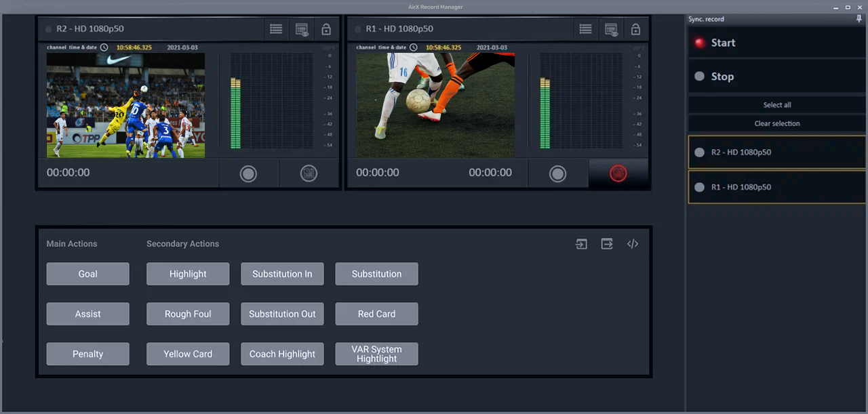Click the Select all button
This screenshot has width=868, height=414.
pos(776,105)
